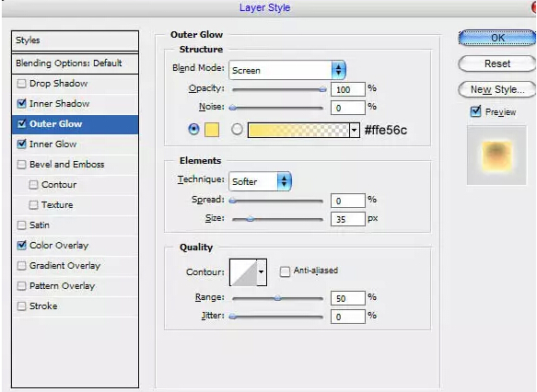Click the Opacity value field
The height and width of the screenshot is (392, 537).
click(347, 89)
